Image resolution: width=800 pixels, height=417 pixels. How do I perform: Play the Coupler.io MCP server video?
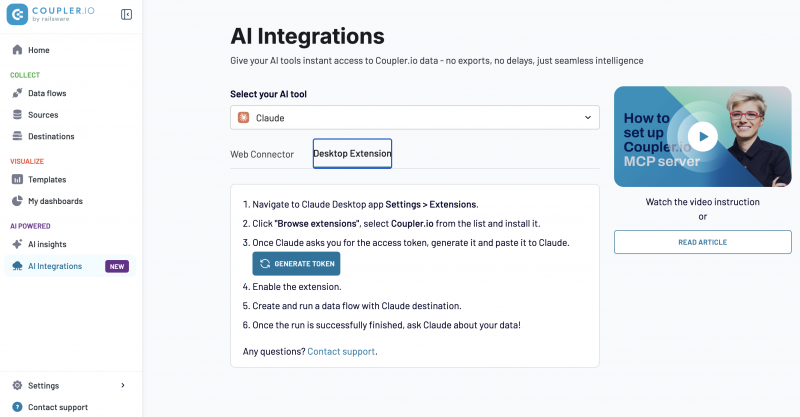703,137
